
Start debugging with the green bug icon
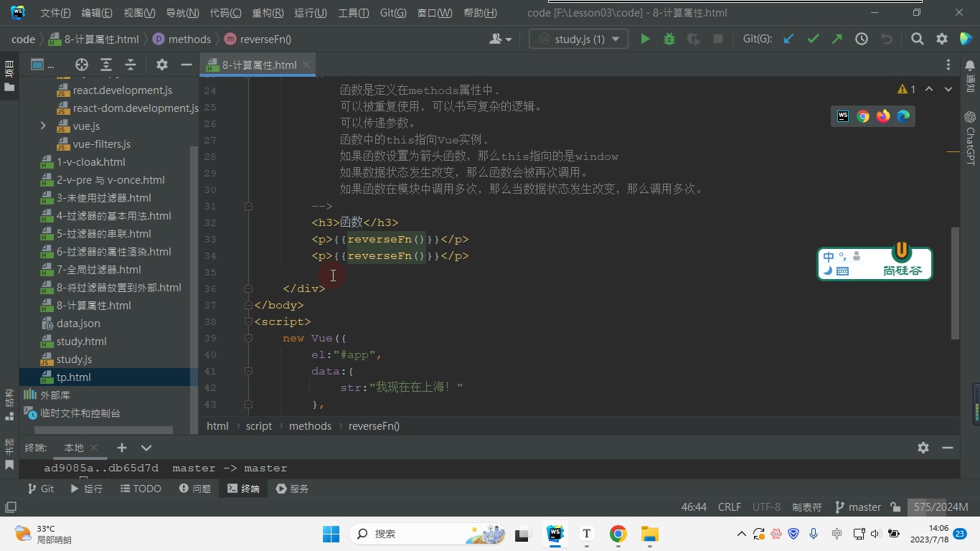[x=669, y=39]
